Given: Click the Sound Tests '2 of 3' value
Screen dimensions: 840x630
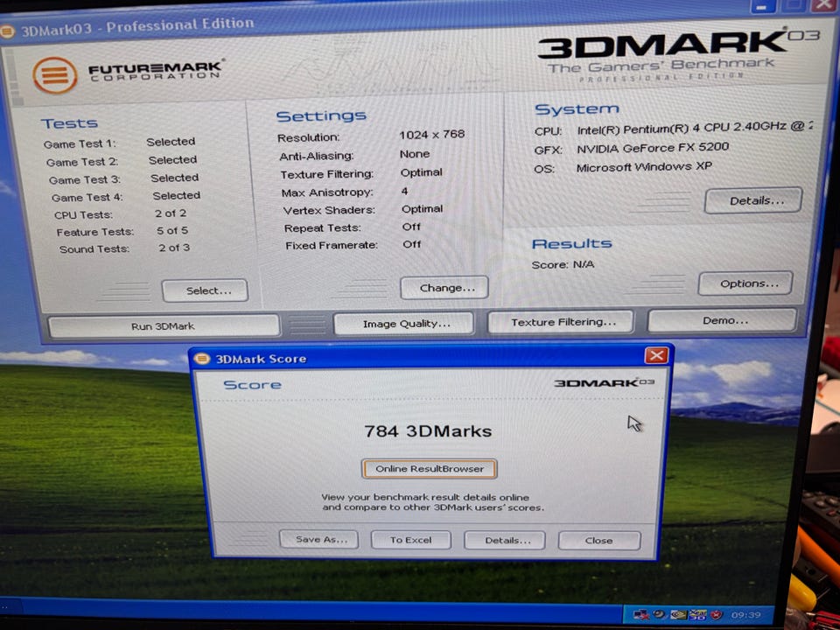Looking at the screenshot, I should 174,248.
